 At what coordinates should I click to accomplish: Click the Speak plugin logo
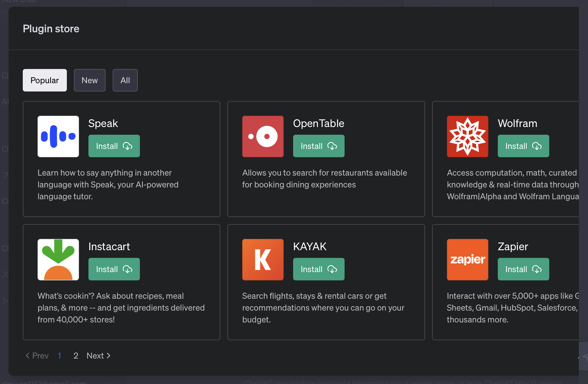click(x=58, y=136)
